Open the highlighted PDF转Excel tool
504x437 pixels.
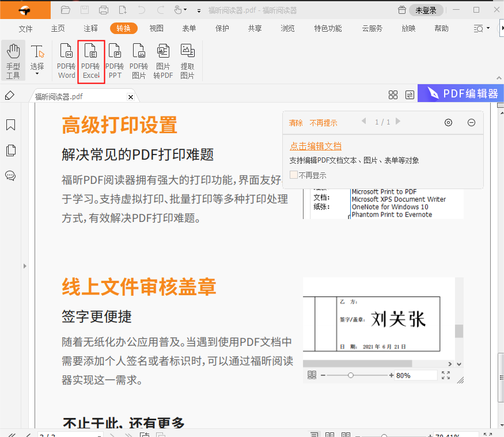[x=90, y=60]
